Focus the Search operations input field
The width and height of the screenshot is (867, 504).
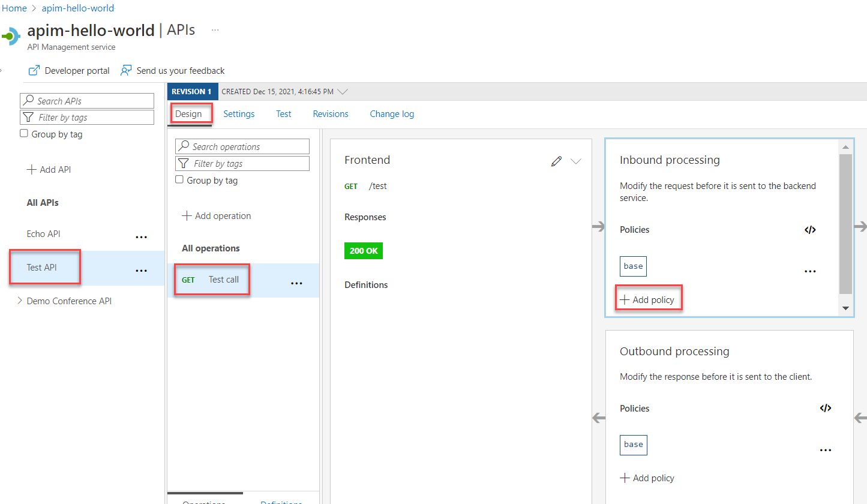point(242,146)
